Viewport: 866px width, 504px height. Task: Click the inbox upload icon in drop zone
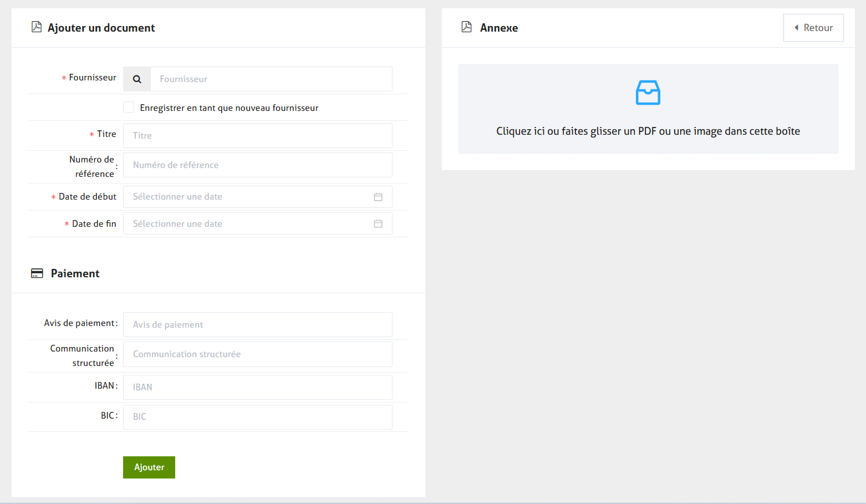click(648, 93)
